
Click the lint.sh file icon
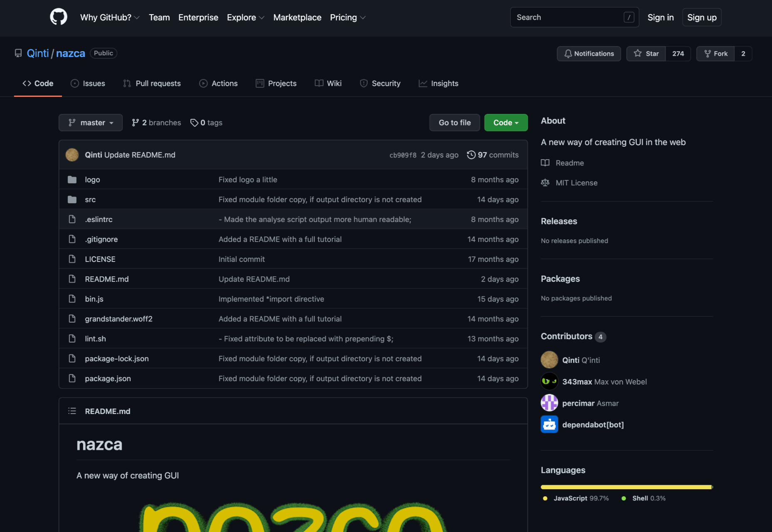(x=72, y=339)
